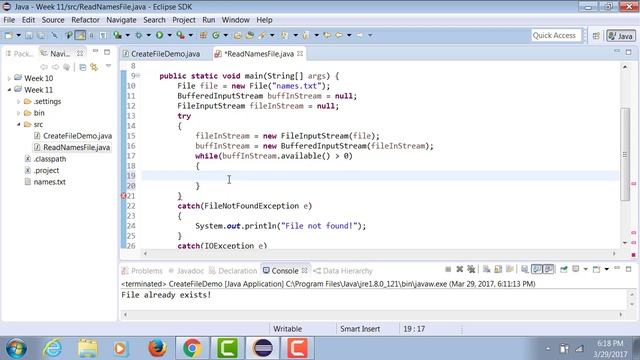This screenshot has height=360, width=640.
Task: Select CreateFileDemo.java in the Navigator tree
Action: tap(73, 136)
